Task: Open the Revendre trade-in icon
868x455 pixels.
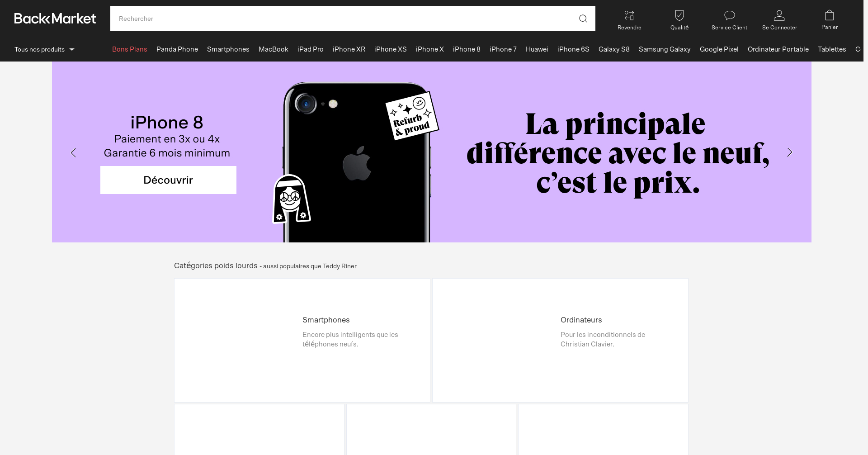Action: (x=629, y=16)
